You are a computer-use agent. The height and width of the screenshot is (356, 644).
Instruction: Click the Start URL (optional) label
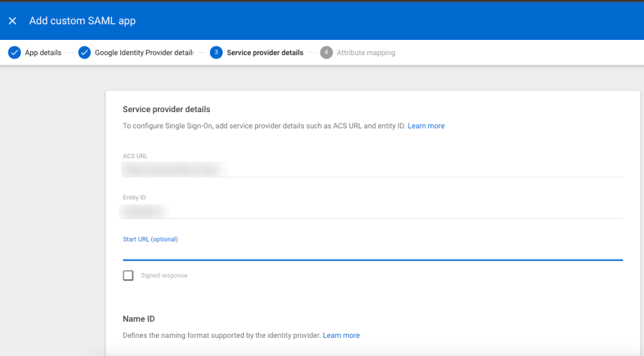pos(150,239)
